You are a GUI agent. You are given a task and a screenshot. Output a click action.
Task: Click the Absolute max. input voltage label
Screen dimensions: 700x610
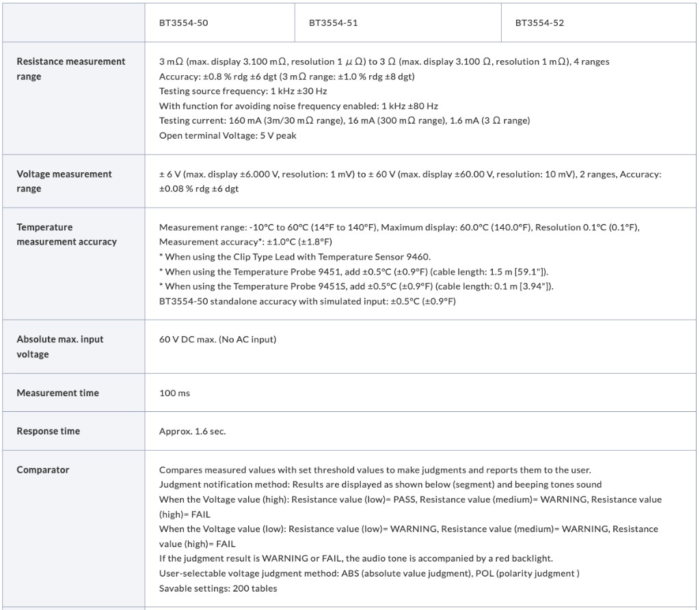[60, 346]
